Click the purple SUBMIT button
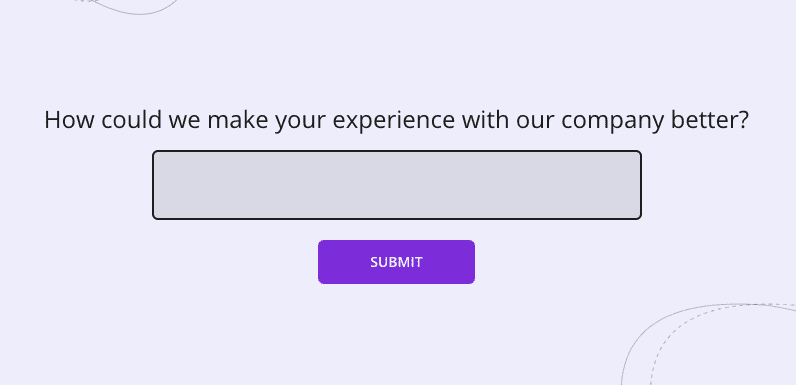This screenshot has width=796, height=385. 396,262
